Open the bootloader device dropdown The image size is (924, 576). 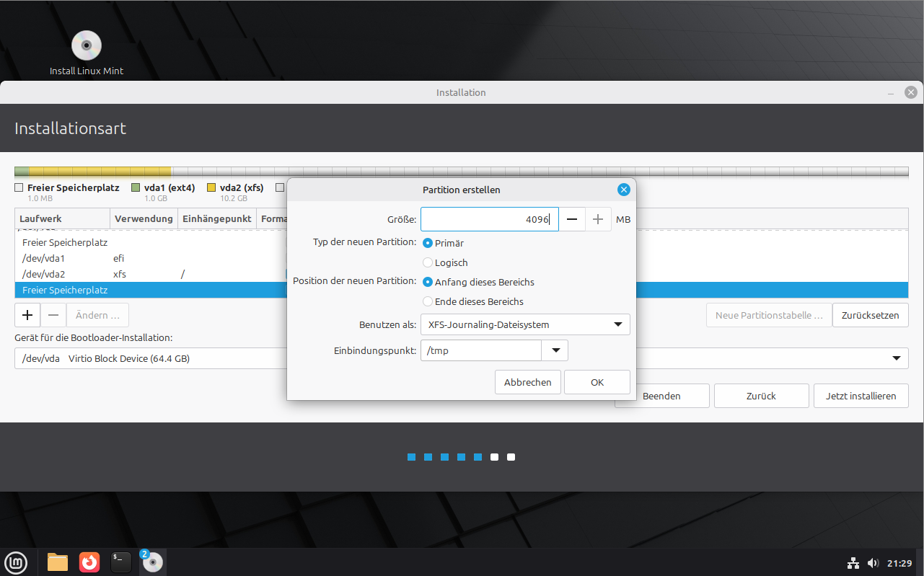(x=897, y=358)
